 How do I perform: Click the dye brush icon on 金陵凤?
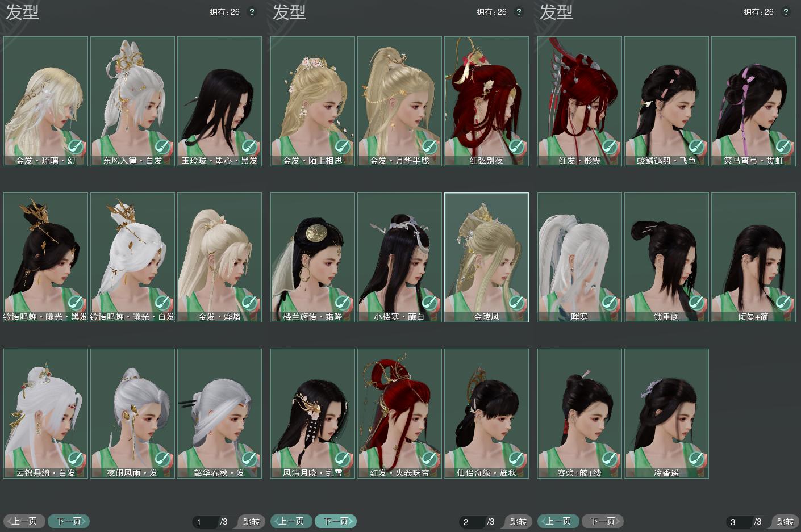(516, 303)
